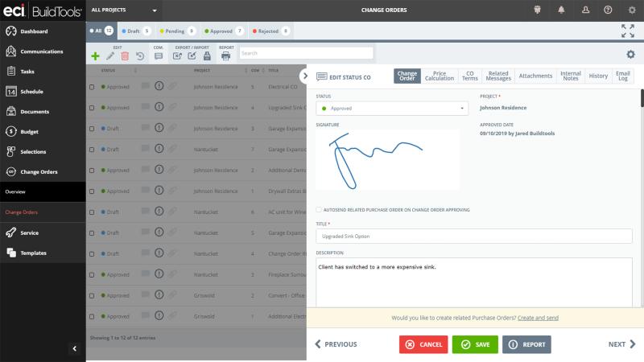This screenshot has height=362, width=644.
Task: Go to the Next change order
Action: 621,344
